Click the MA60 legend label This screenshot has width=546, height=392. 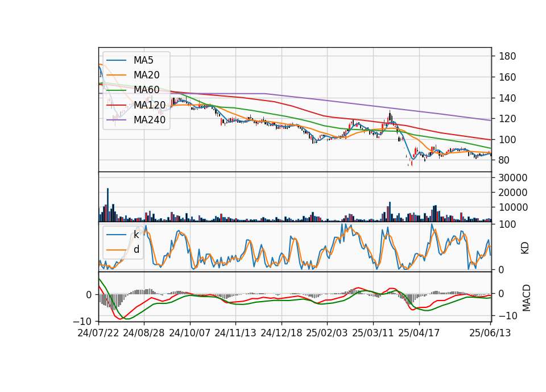[x=146, y=90]
